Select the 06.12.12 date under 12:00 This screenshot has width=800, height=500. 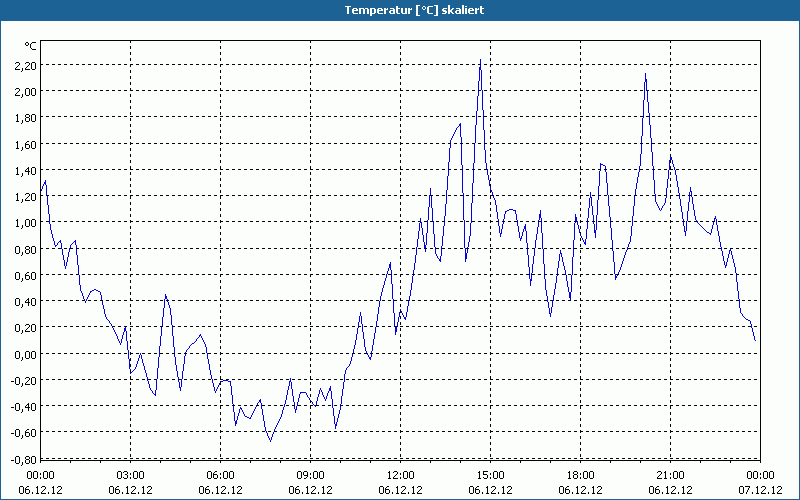(401, 490)
